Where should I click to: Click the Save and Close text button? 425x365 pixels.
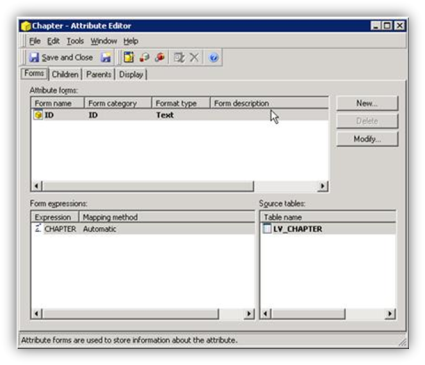coord(67,57)
